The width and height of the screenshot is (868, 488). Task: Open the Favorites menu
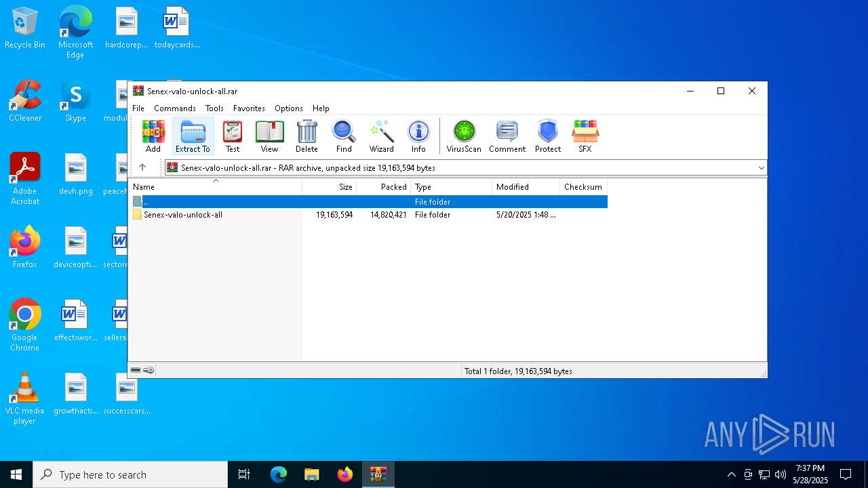[x=249, y=108]
